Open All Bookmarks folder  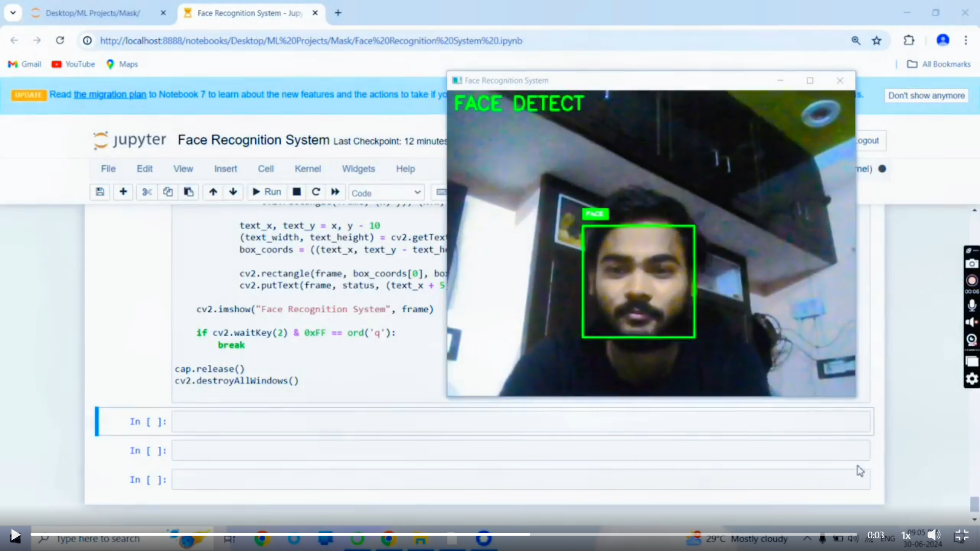click(x=939, y=64)
